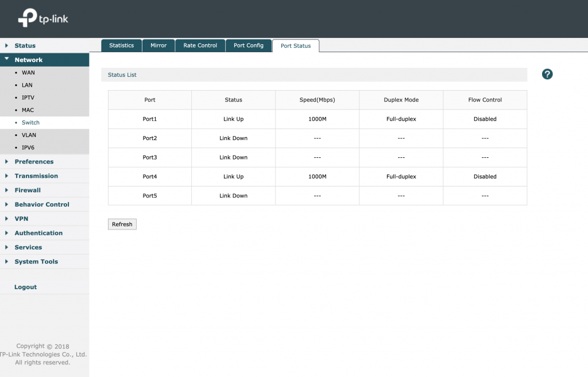
Task: Click the tp-link logo
Action: (x=44, y=18)
